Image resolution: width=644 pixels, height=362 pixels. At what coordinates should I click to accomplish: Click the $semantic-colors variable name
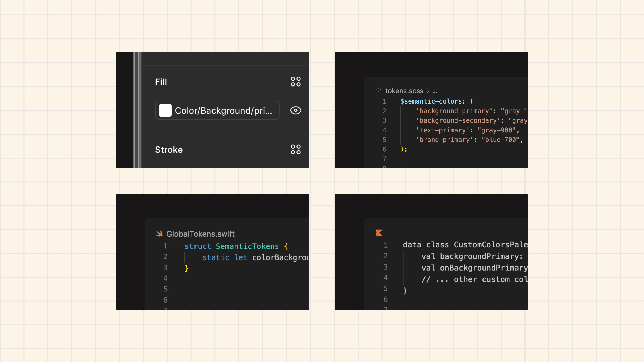431,101
